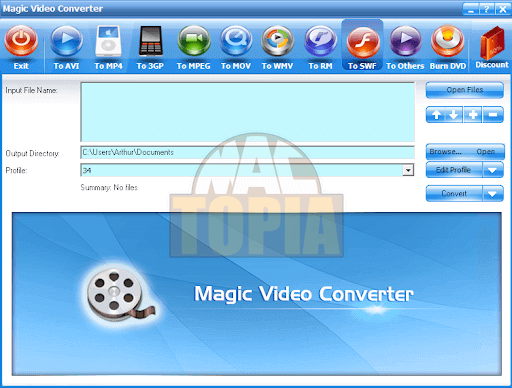Select the To MOV QuickTime icon
The height and width of the screenshot is (388, 512).
tap(236, 41)
